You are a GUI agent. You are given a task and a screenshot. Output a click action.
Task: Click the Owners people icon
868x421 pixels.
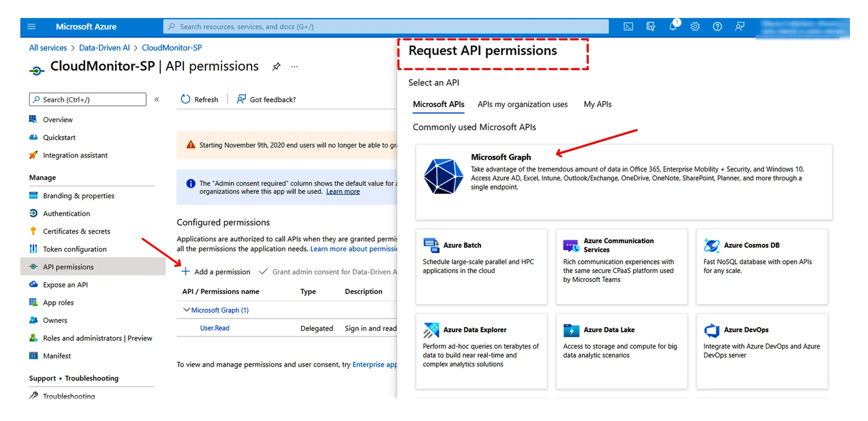coord(33,320)
